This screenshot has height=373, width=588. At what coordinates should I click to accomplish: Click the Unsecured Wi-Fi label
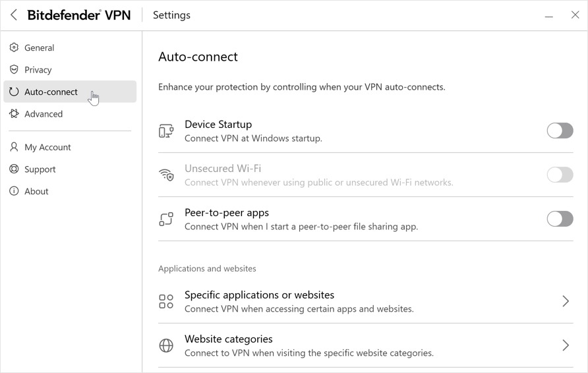coord(223,169)
